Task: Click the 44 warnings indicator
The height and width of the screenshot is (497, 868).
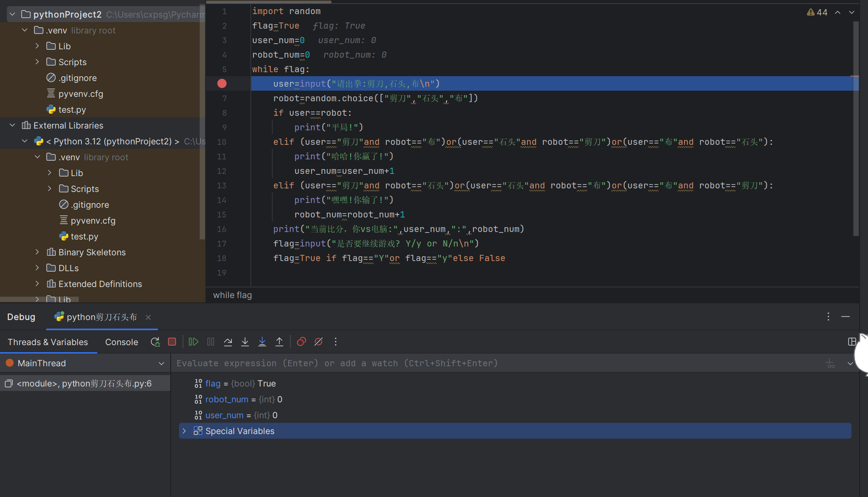Action: point(817,12)
